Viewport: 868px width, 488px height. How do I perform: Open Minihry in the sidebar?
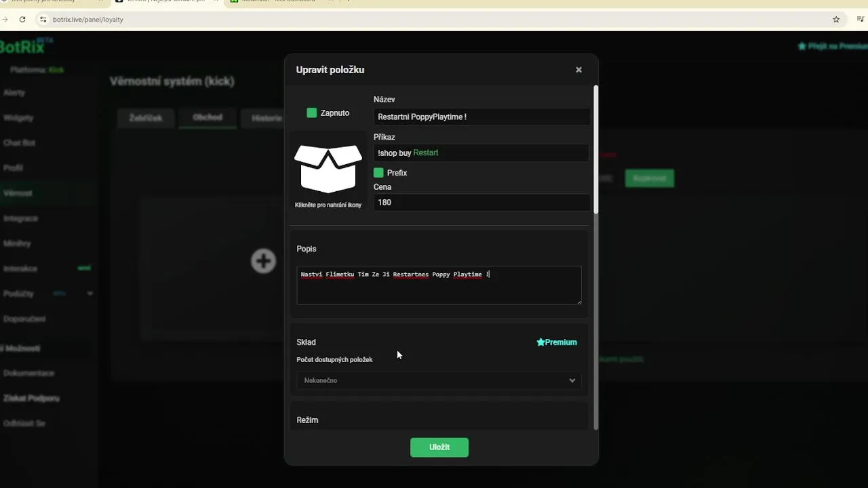click(x=17, y=243)
